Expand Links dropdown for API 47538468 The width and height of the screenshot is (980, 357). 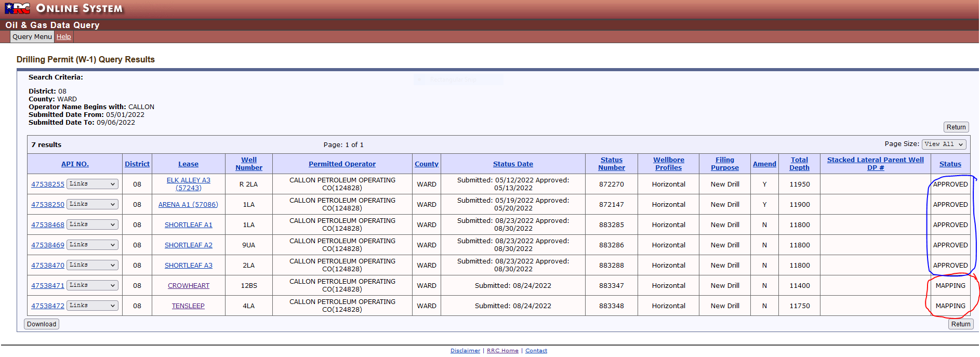click(x=92, y=224)
